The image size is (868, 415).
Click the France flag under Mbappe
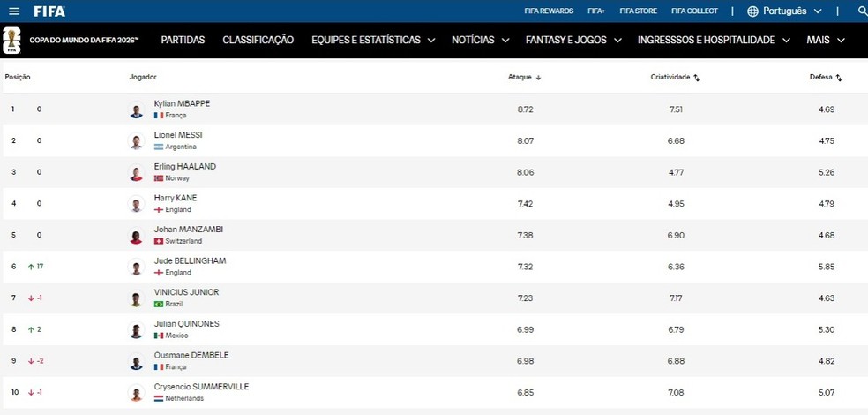(159, 116)
